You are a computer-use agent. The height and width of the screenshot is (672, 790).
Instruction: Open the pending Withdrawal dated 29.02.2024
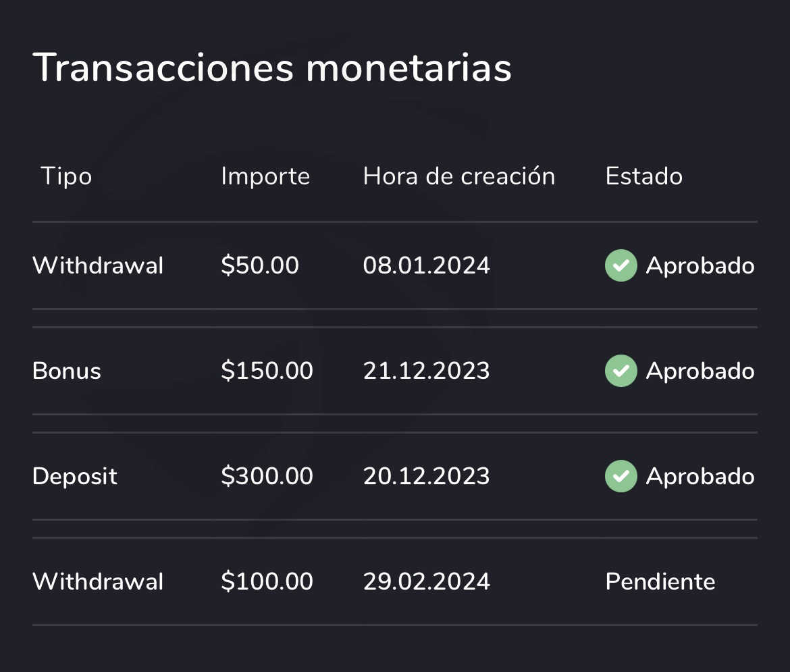(98, 581)
